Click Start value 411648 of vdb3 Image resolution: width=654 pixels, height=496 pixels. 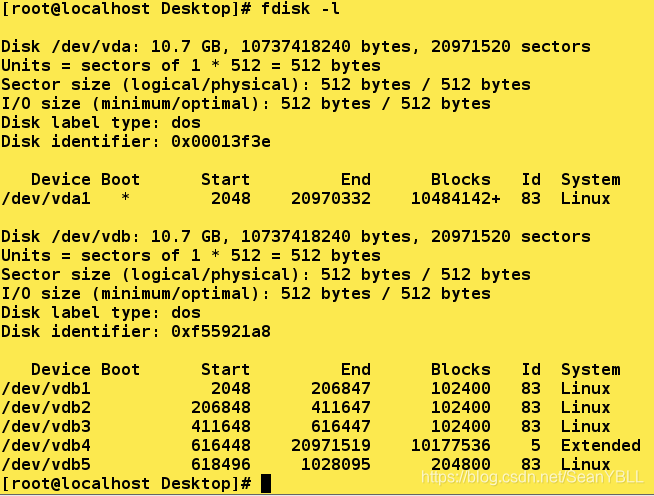point(221,427)
